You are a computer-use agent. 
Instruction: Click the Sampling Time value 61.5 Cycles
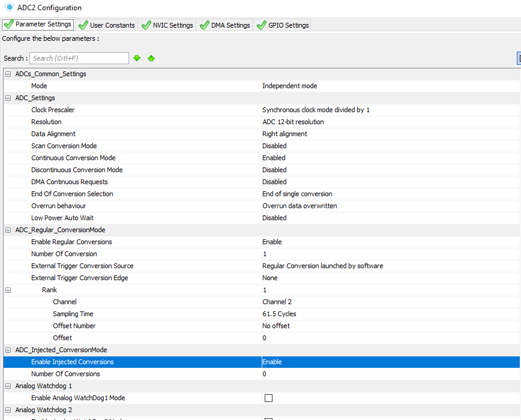279,314
